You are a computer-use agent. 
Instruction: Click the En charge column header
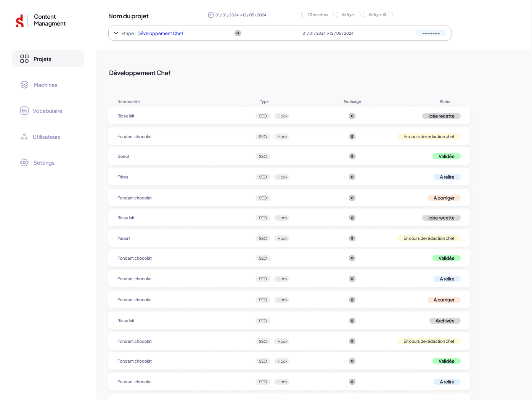(x=352, y=101)
